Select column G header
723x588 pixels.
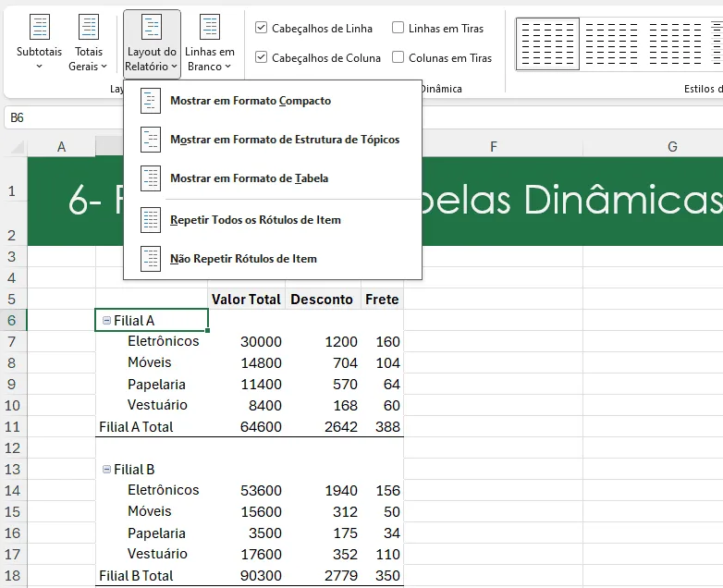(x=672, y=147)
